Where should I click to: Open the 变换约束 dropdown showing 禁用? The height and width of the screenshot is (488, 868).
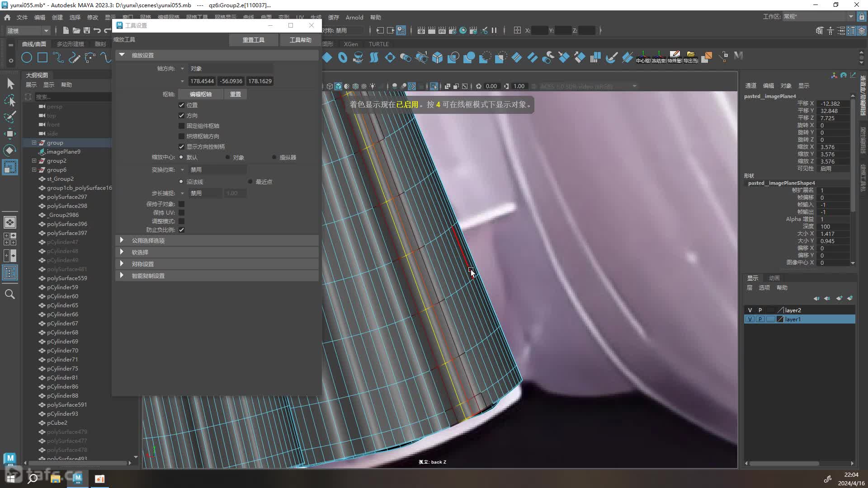(217, 169)
